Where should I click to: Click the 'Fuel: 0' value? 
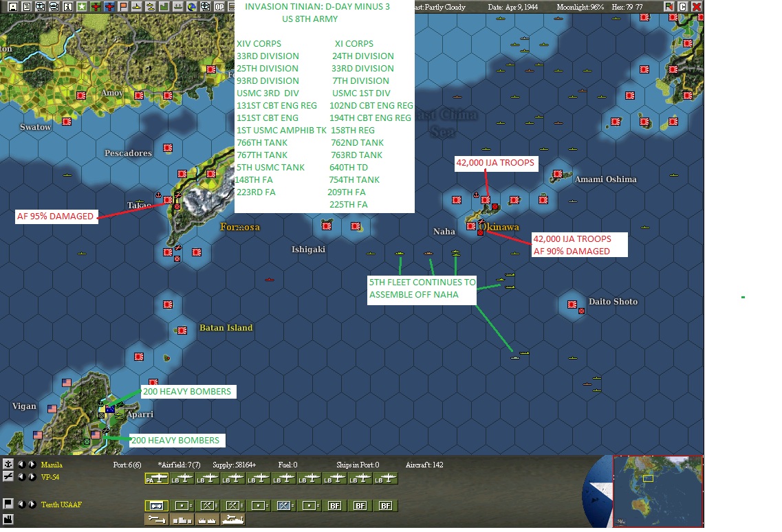pos(287,465)
